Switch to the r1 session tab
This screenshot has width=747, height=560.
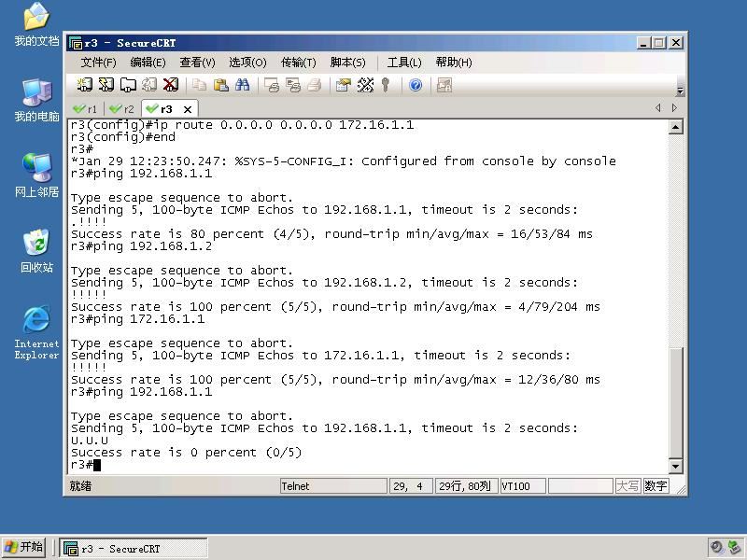[x=85, y=109]
